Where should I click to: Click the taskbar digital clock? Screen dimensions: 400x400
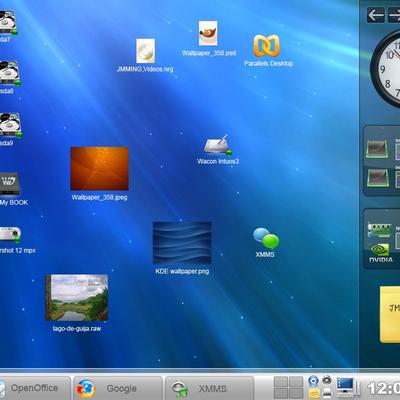[383, 389]
